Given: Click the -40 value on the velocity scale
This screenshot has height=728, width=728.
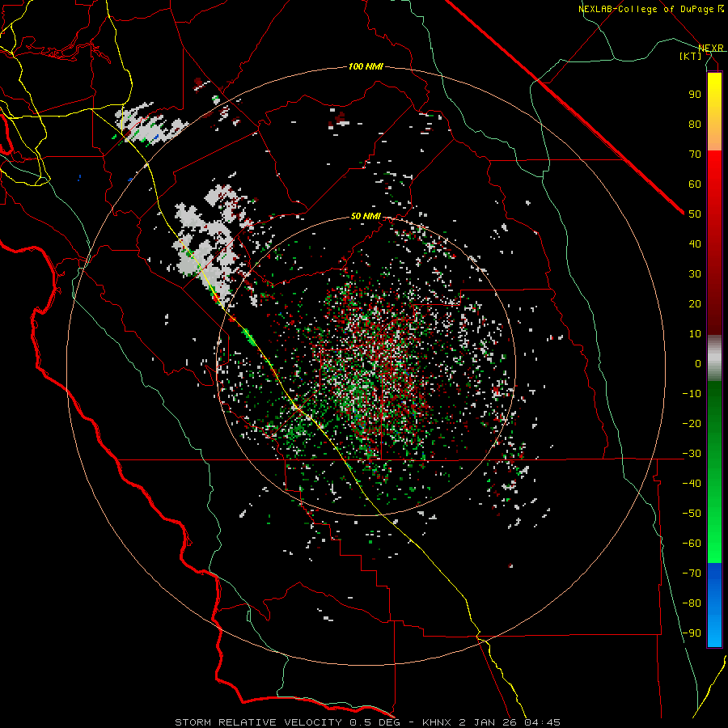Looking at the screenshot, I should click(692, 484).
